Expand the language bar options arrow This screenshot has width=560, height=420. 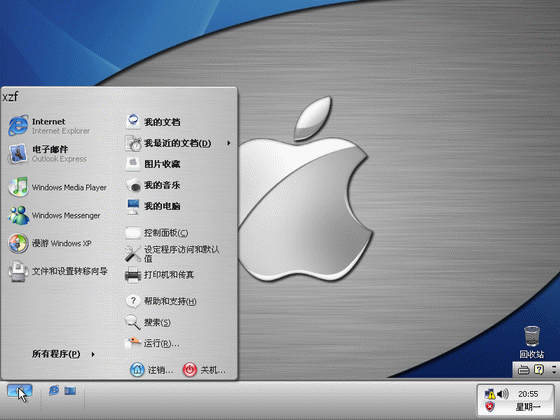click(x=554, y=369)
